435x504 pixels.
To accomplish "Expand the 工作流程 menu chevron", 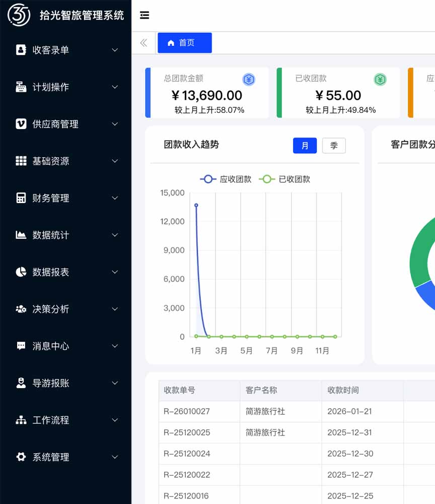I will pyautogui.click(x=115, y=420).
